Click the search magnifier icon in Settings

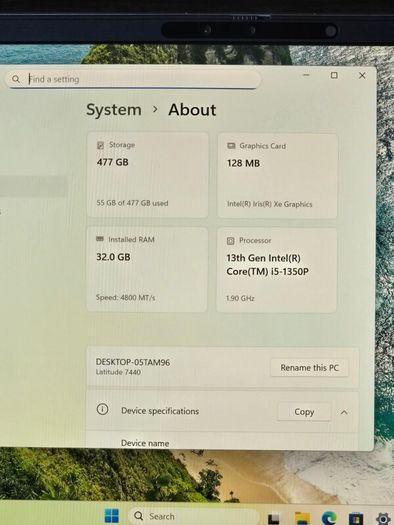[x=16, y=79]
